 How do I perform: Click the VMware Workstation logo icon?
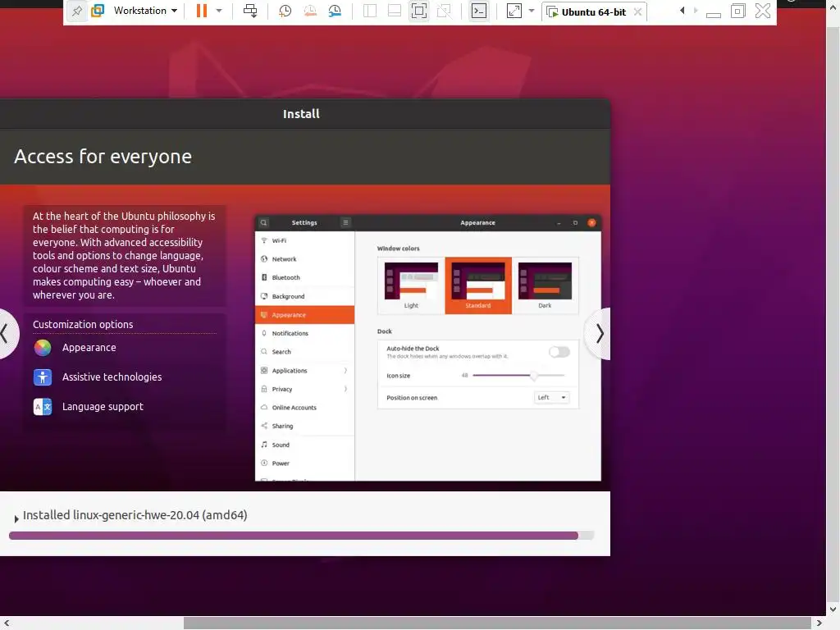pyautogui.click(x=98, y=11)
